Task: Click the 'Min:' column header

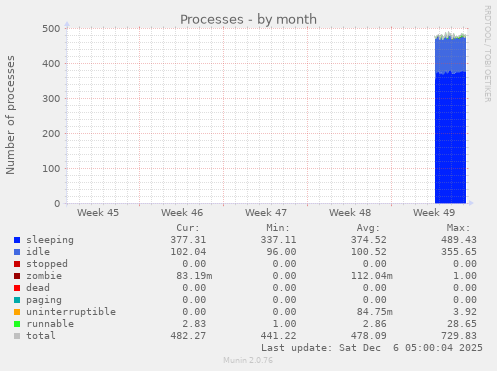Action: (x=278, y=228)
